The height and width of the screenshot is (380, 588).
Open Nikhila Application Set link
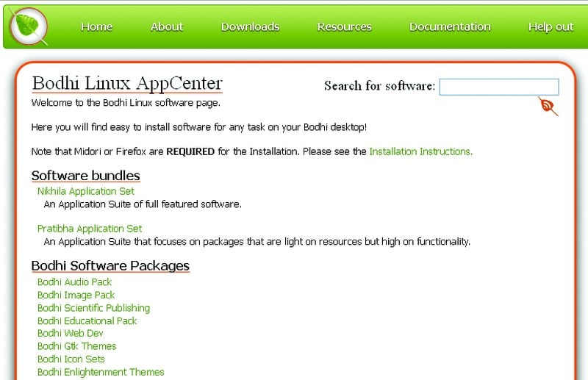86,191
